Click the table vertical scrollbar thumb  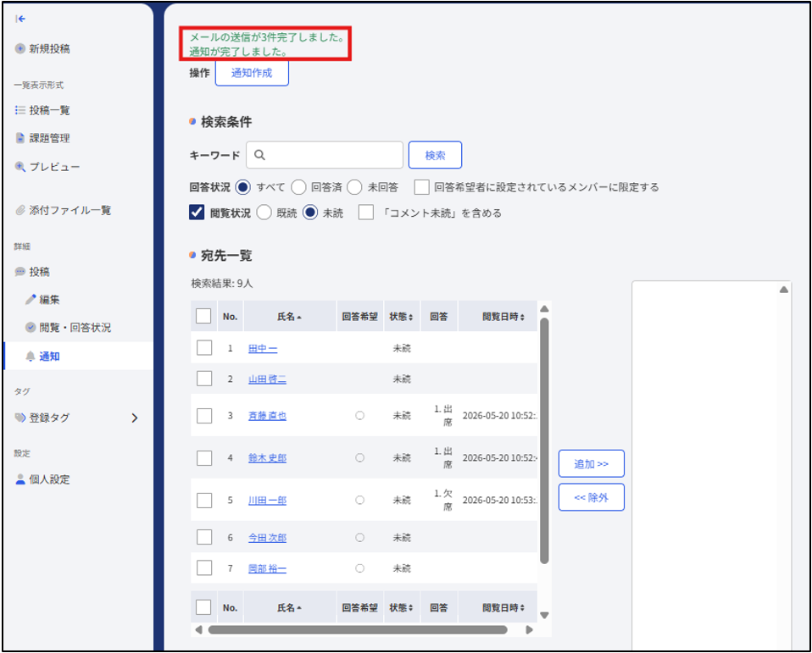tap(544, 440)
